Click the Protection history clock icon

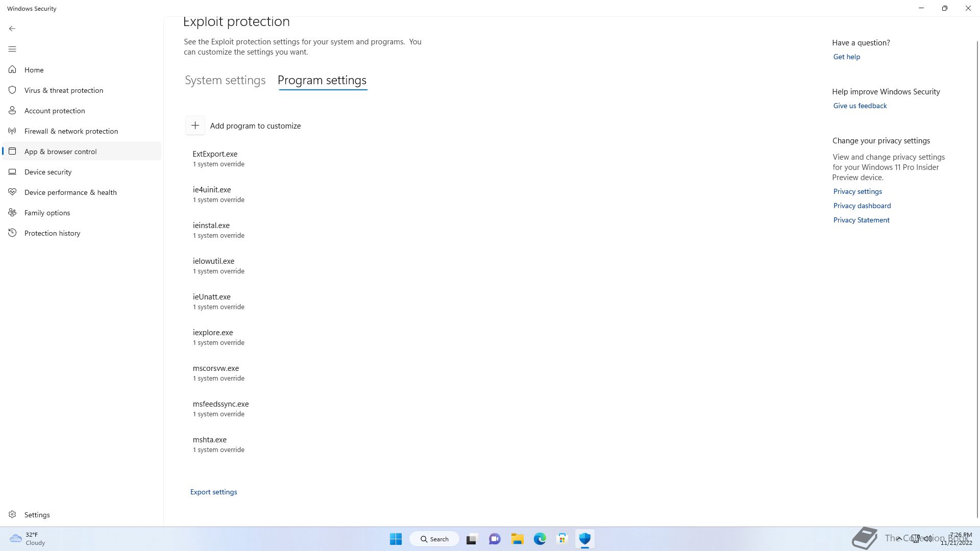coord(12,233)
